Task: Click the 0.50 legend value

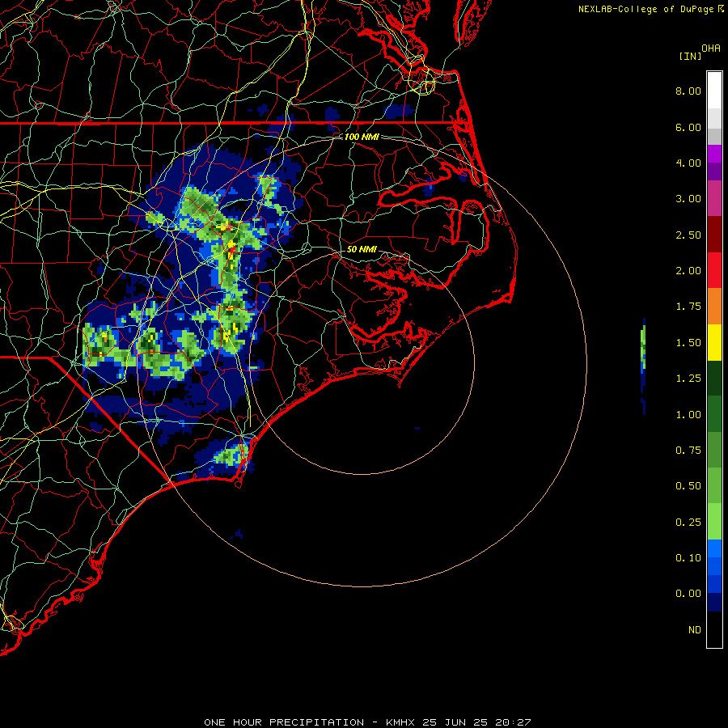Action: (x=688, y=486)
